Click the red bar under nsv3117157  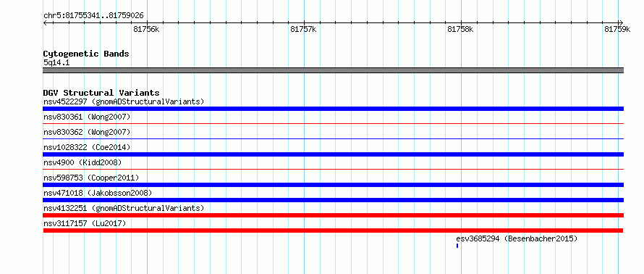click(333, 231)
